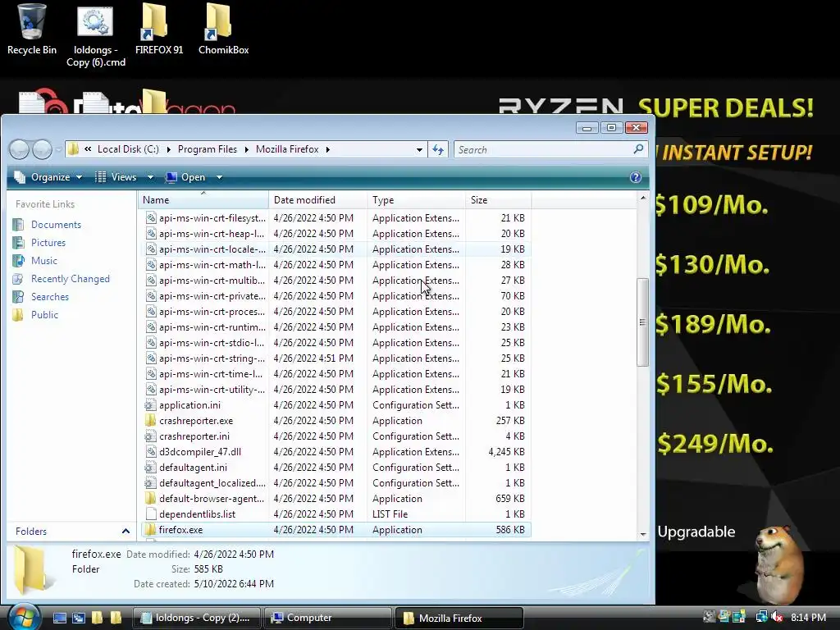This screenshot has height=630, width=840.
Task: Switch to loldongs - Copy (2) taskbar window
Action: (x=196, y=618)
